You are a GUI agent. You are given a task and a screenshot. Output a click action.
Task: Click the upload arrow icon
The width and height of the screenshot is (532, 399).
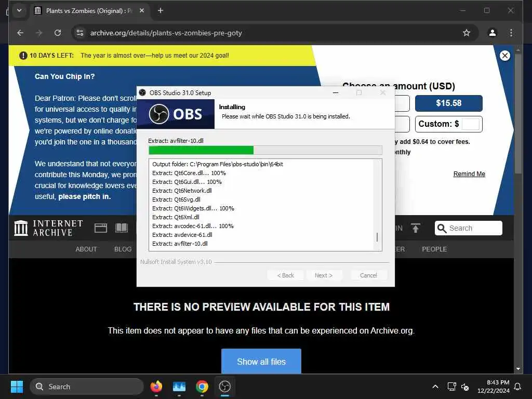415,228
